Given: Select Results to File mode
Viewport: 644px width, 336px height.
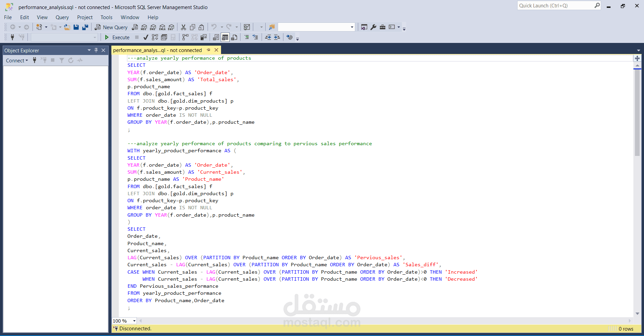Looking at the screenshot, I should (x=234, y=37).
